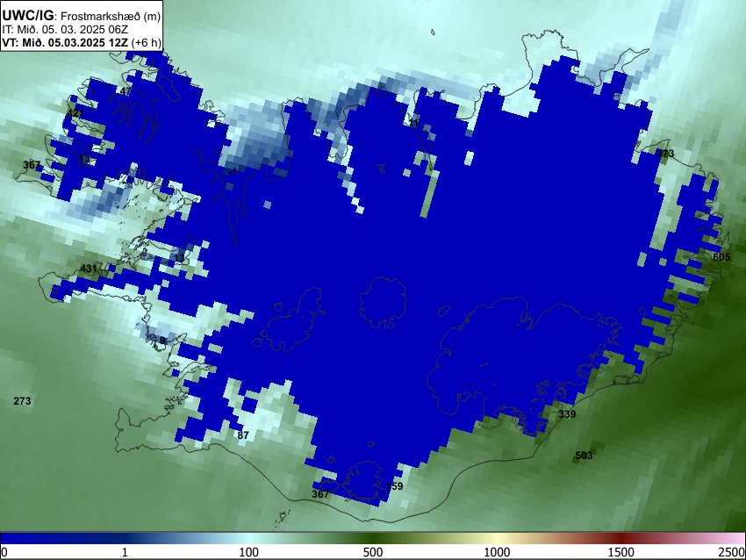
Task: Click the 1 tick label on the color scale
Action: pyautogui.click(x=125, y=552)
